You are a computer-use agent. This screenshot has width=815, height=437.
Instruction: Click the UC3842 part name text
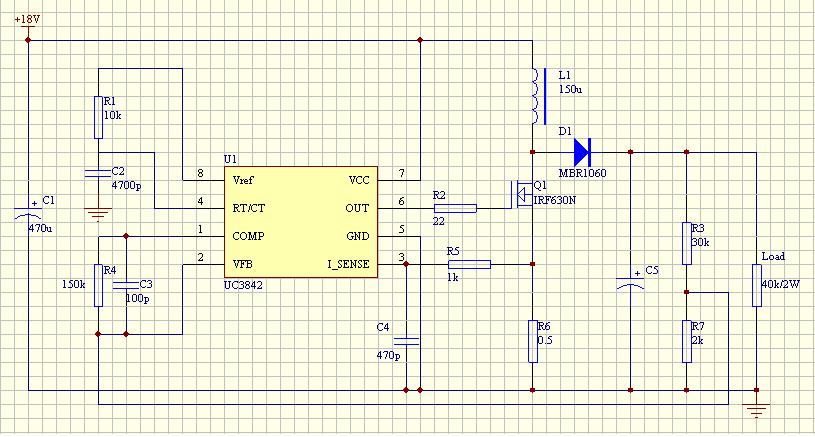coord(243,285)
